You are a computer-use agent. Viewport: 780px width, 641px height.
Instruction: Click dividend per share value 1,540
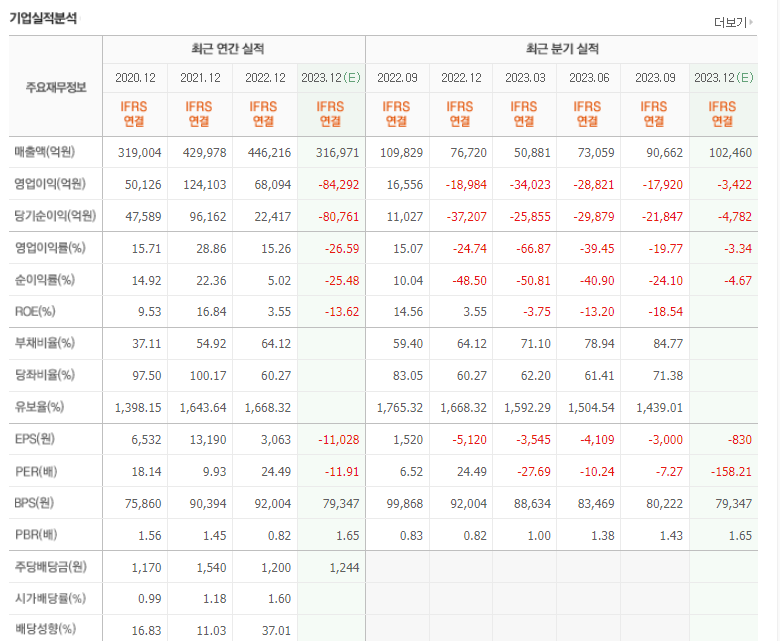(211, 567)
